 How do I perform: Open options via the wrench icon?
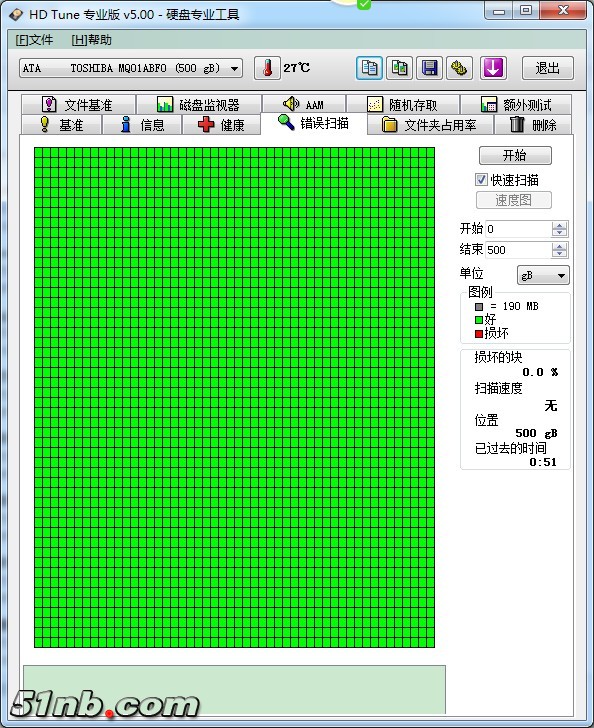click(x=460, y=68)
